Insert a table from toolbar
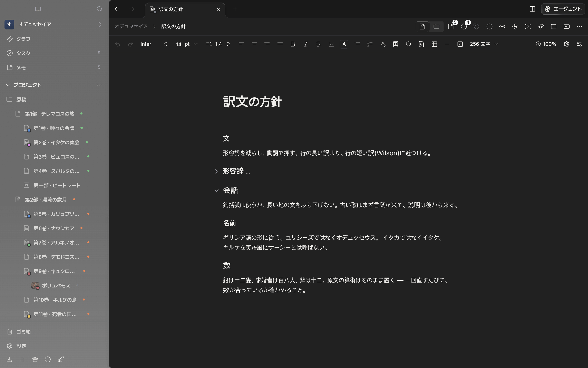The height and width of the screenshot is (368, 588). [434, 44]
